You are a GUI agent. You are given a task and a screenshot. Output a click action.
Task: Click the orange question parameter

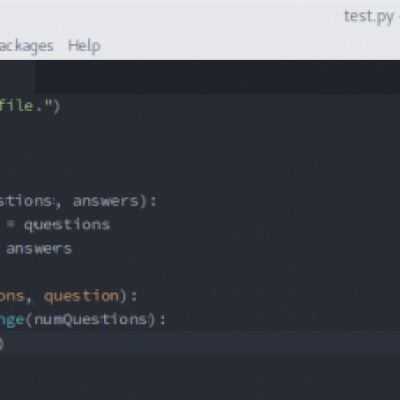coord(81,296)
